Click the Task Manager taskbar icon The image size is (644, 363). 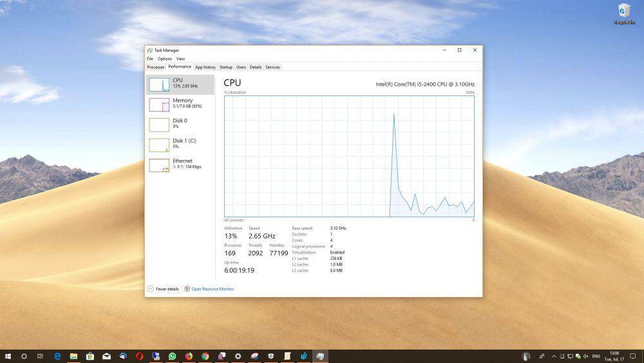[320, 357]
